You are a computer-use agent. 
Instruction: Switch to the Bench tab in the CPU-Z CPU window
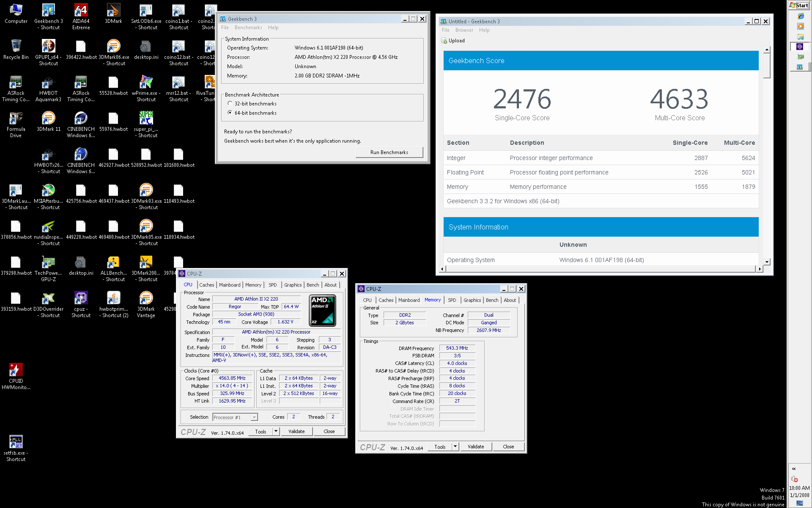tap(313, 285)
